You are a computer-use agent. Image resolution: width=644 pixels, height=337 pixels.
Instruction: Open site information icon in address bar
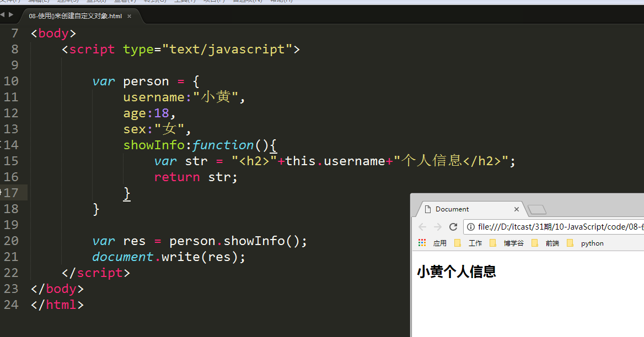tap(471, 227)
